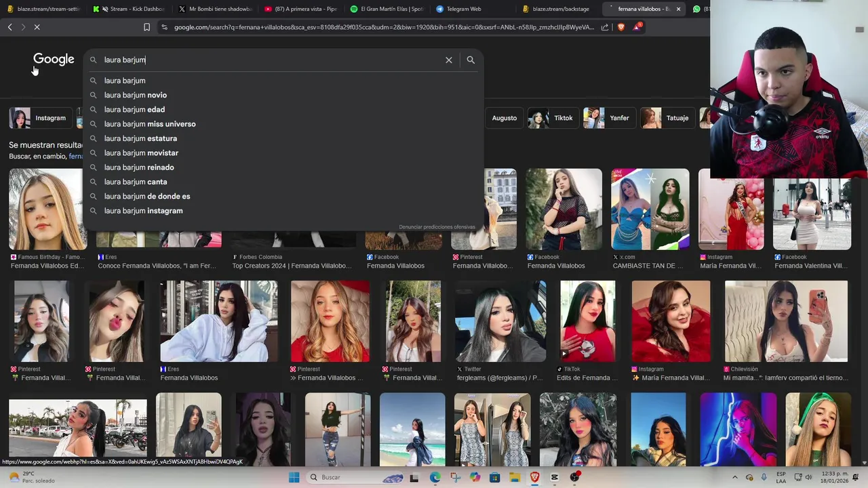The height and width of the screenshot is (488, 868).
Task: Click the Brave browser taskbar icon
Action: pyautogui.click(x=534, y=477)
